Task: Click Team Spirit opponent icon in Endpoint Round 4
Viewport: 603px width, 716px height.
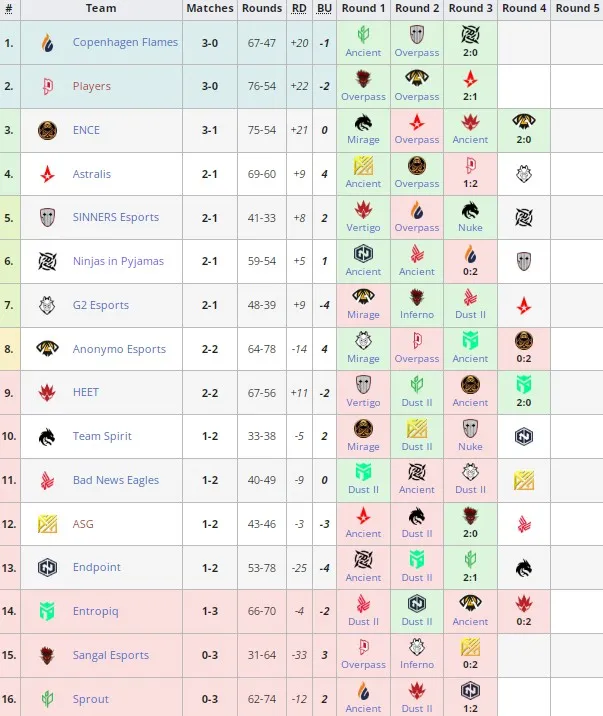Action: pyautogui.click(x=524, y=569)
